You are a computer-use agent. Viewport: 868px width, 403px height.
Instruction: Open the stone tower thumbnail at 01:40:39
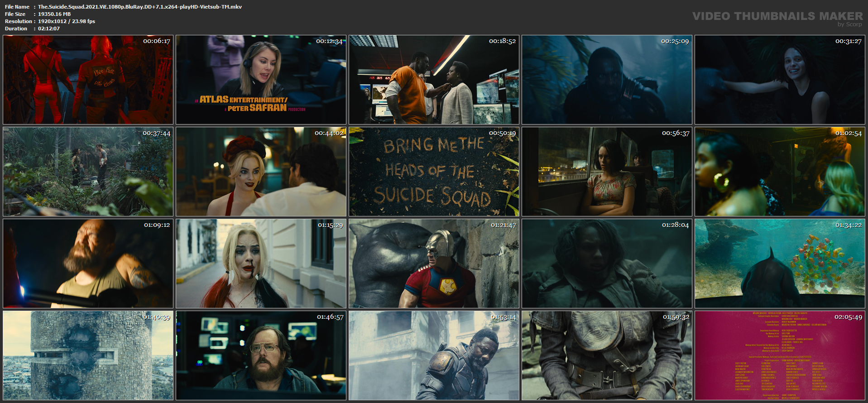point(88,355)
